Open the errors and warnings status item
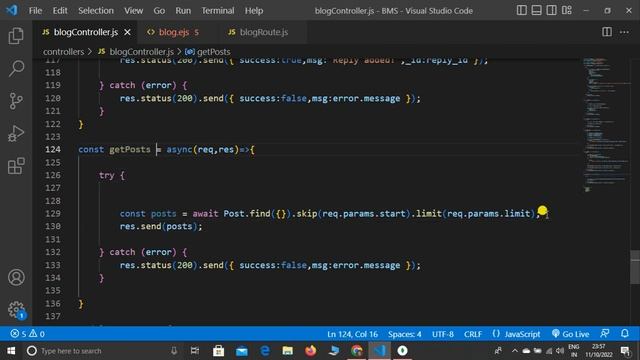 (x=27, y=334)
